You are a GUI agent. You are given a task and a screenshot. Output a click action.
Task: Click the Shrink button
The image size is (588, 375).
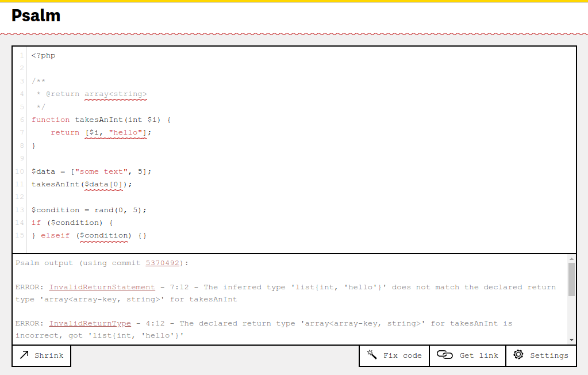tap(41, 355)
